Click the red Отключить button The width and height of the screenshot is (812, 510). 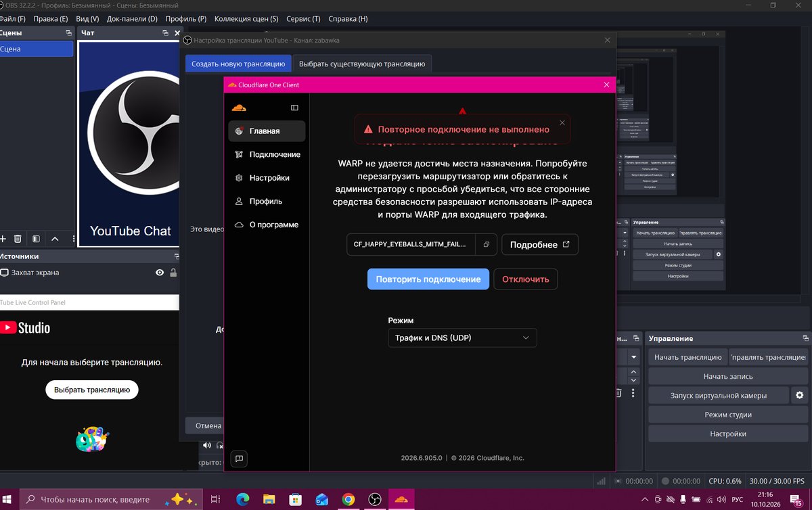526,279
